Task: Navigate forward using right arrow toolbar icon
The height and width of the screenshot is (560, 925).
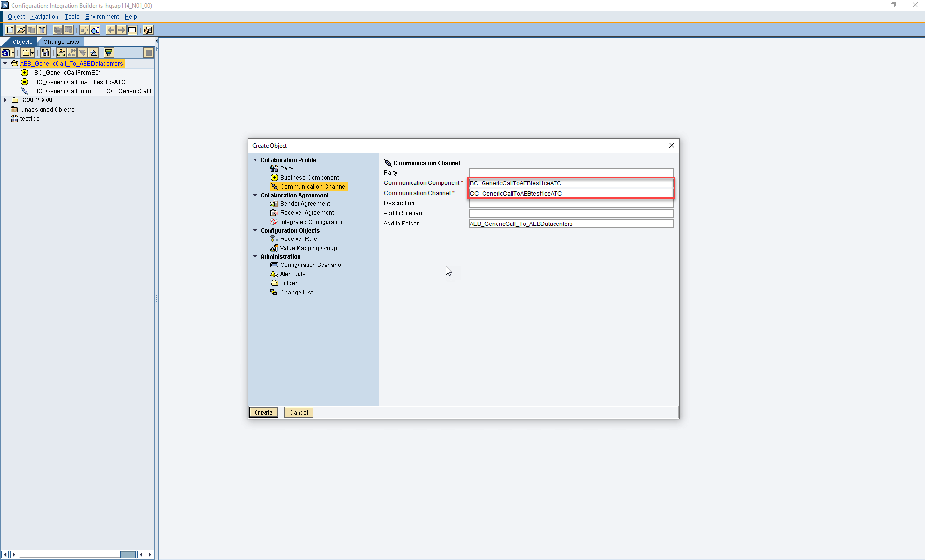Action: (122, 30)
